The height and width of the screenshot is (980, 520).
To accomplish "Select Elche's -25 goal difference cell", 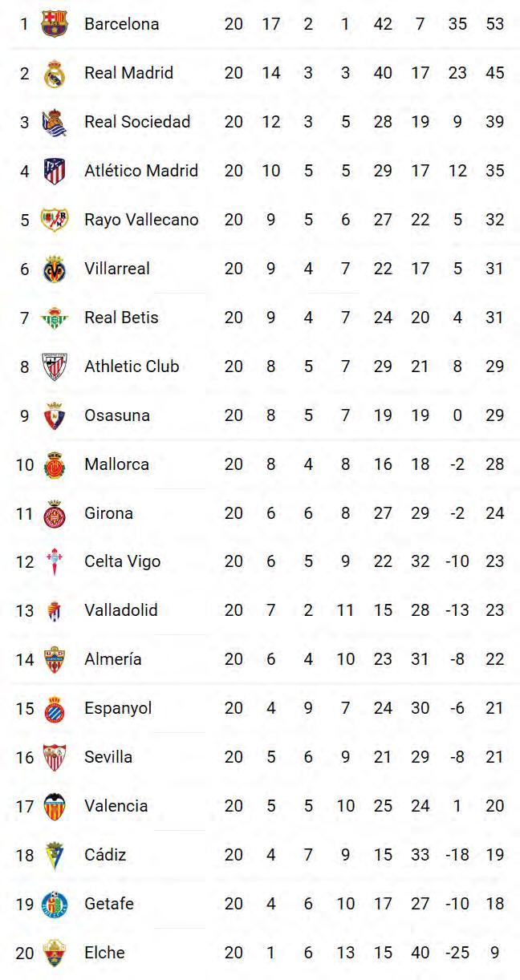I will (x=457, y=953).
